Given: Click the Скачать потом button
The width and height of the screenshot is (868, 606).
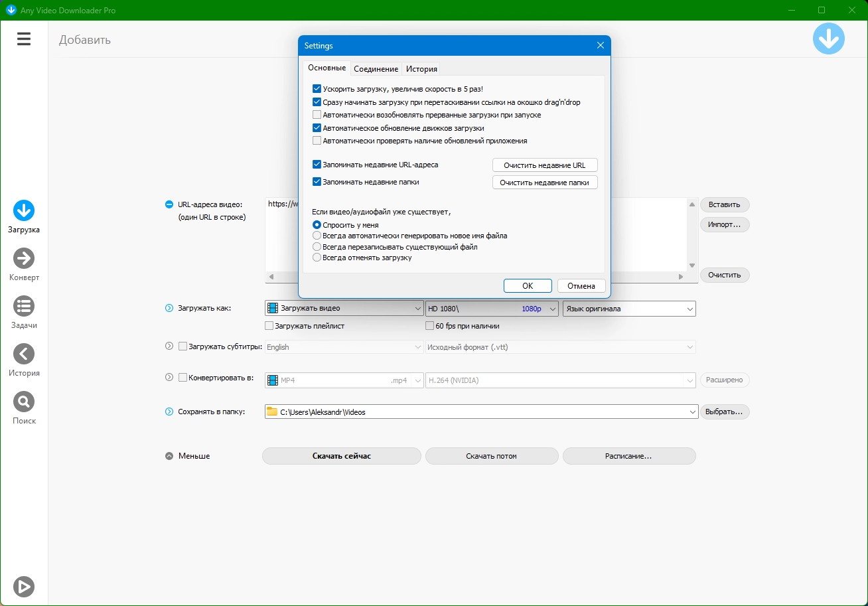Looking at the screenshot, I should click(x=492, y=456).
